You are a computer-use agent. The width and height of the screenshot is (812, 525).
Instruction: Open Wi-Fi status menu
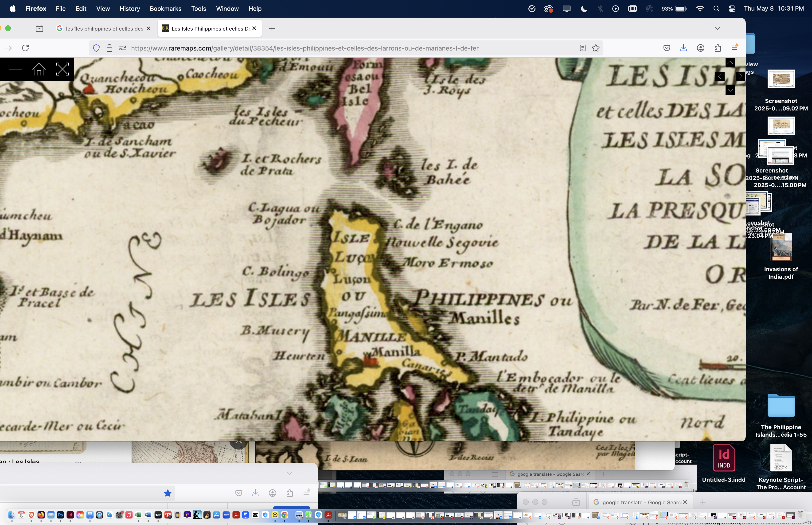coord(700,9)
